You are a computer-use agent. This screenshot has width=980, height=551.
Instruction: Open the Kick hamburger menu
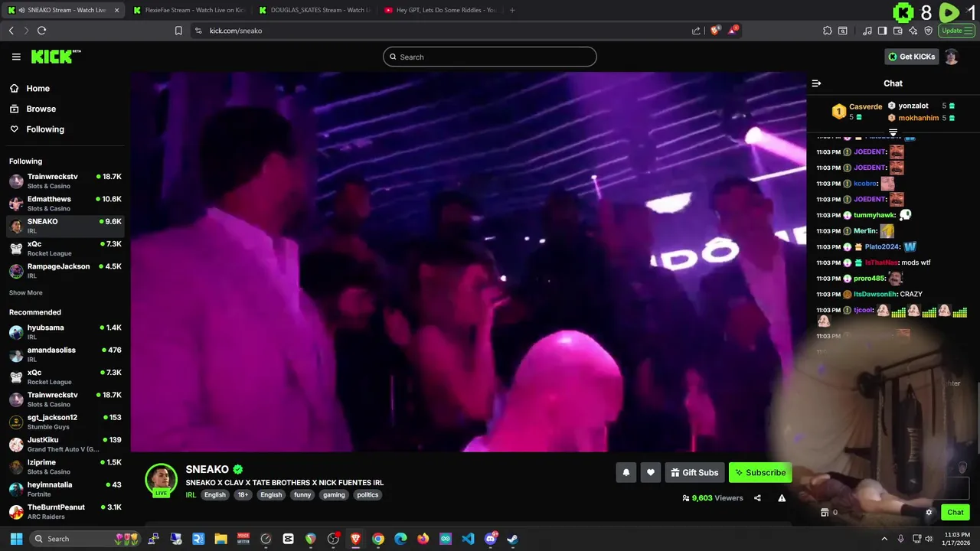16,57
